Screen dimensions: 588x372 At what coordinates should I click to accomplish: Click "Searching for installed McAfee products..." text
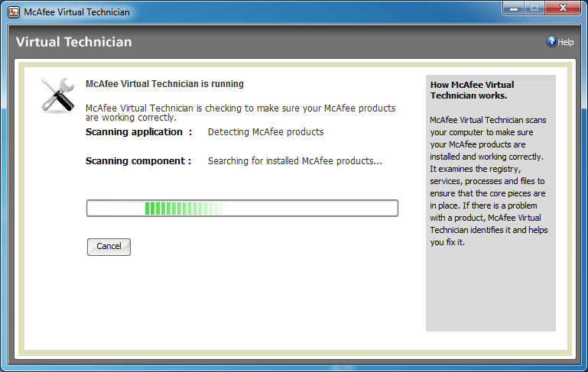[x=295, y=160]
